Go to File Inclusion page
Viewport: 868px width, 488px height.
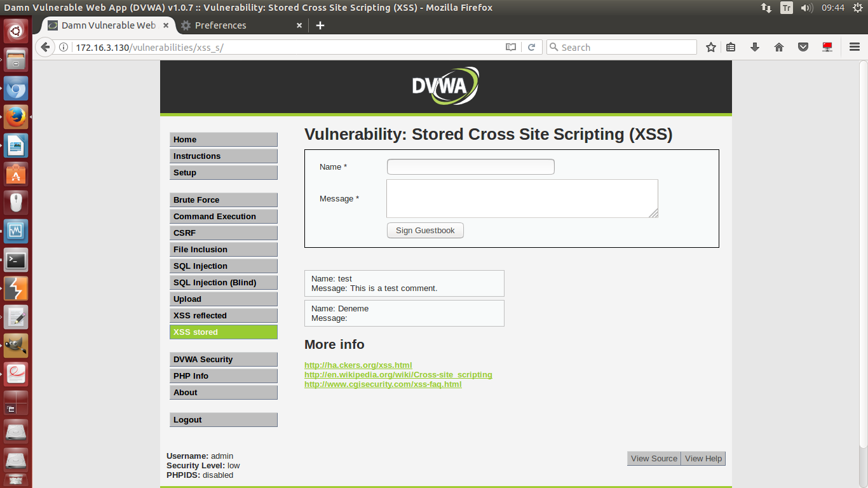tap(224, 250)
